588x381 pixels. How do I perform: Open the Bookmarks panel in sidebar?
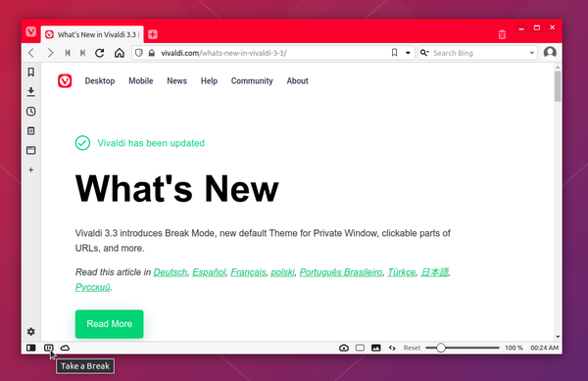pos(31,71)
